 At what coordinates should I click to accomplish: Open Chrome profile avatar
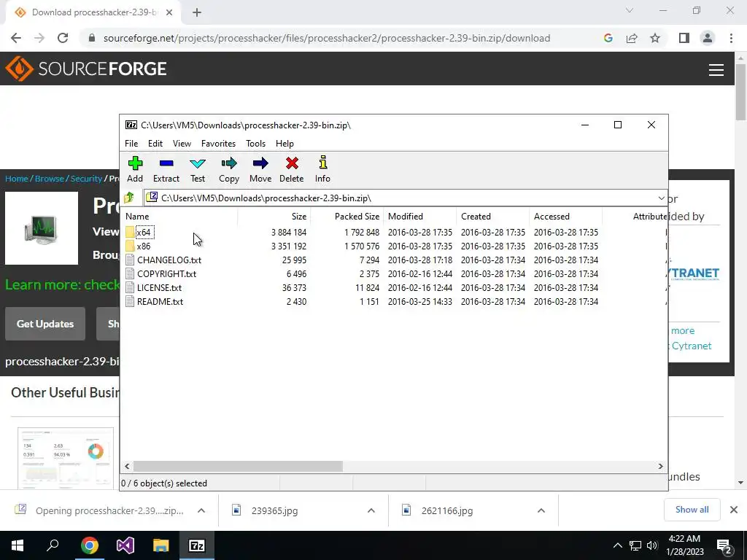click(708, 38)
